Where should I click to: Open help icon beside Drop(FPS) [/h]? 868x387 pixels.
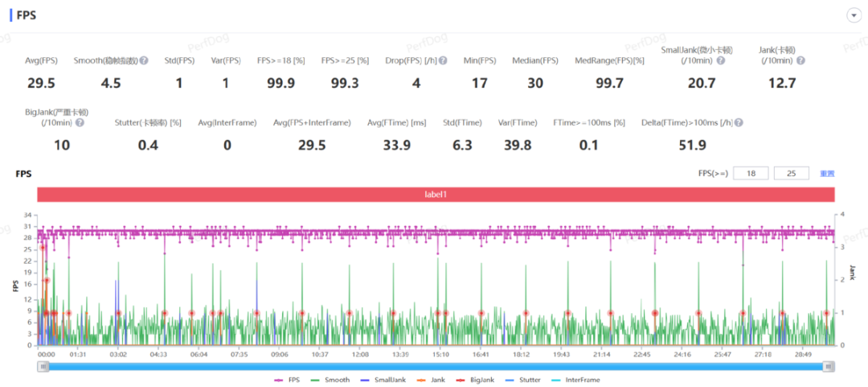(444, 60)
